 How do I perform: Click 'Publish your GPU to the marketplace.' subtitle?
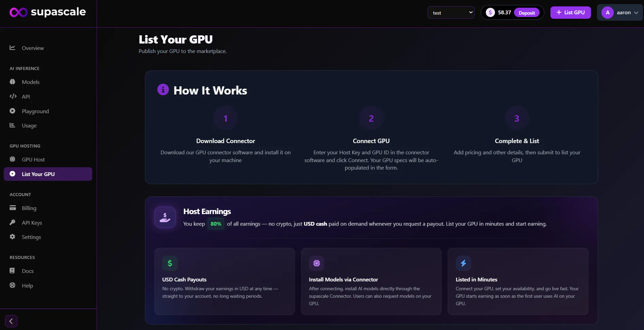(x=183, y=51)
